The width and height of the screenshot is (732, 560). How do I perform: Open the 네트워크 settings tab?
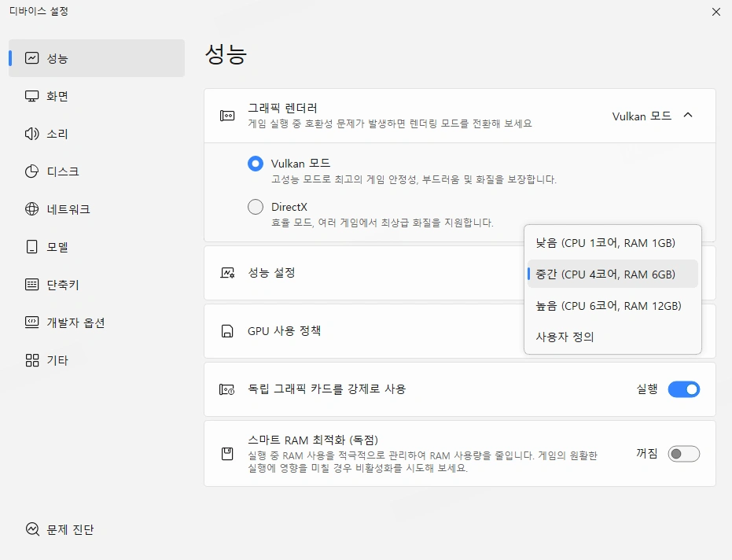(x=97, y=208)
